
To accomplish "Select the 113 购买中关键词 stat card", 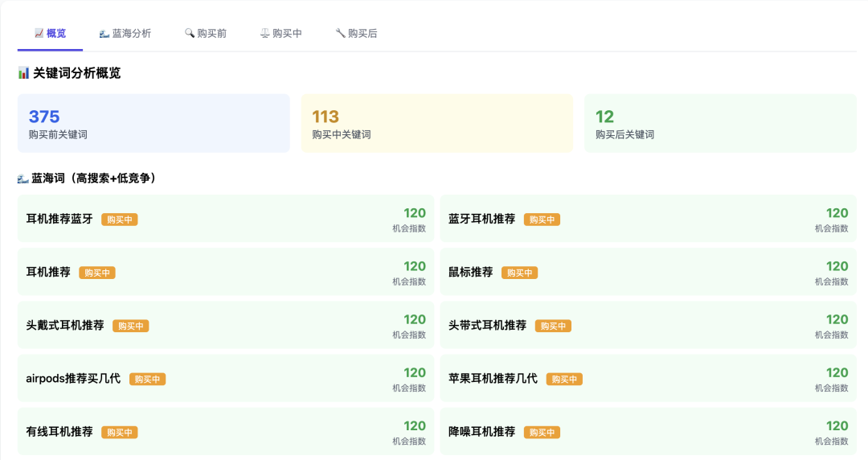I will pos(436,123).
